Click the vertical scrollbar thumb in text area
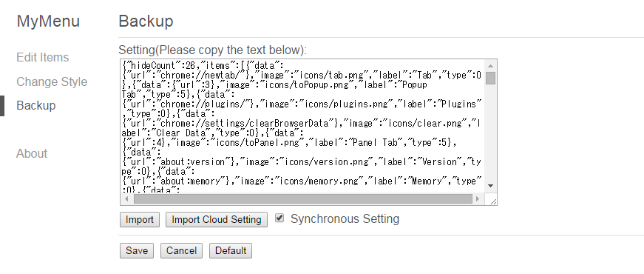 coord(490,78)
